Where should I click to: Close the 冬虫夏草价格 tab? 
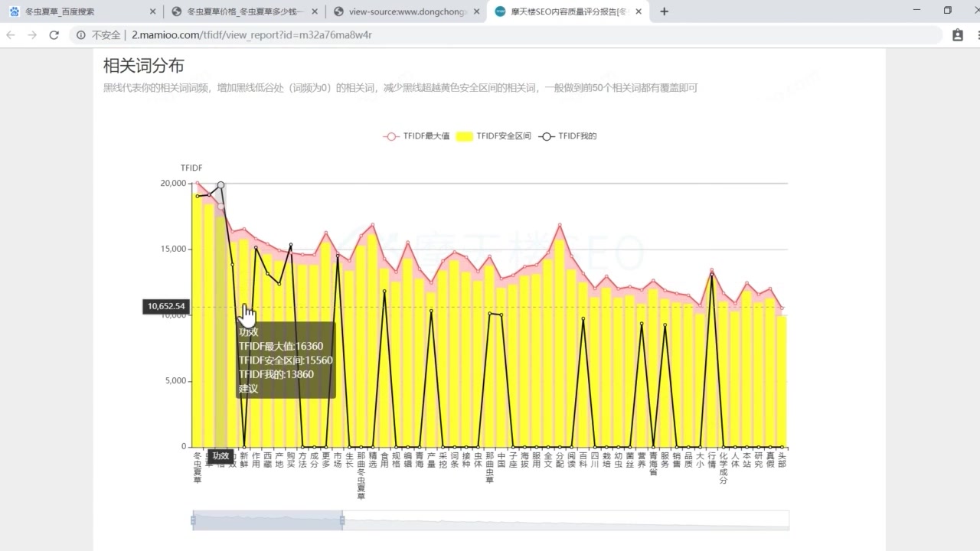pyautogui.click(x=314, y=11)
